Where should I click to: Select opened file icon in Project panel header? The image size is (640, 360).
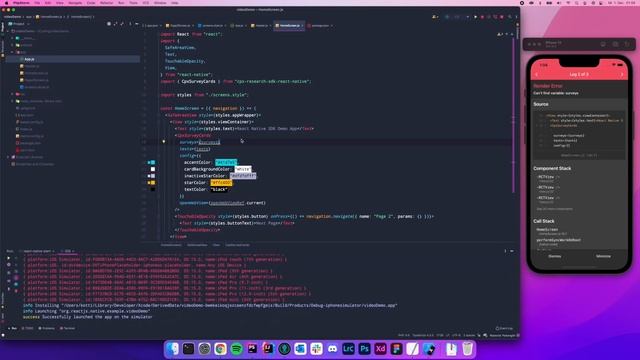(109, 24)
